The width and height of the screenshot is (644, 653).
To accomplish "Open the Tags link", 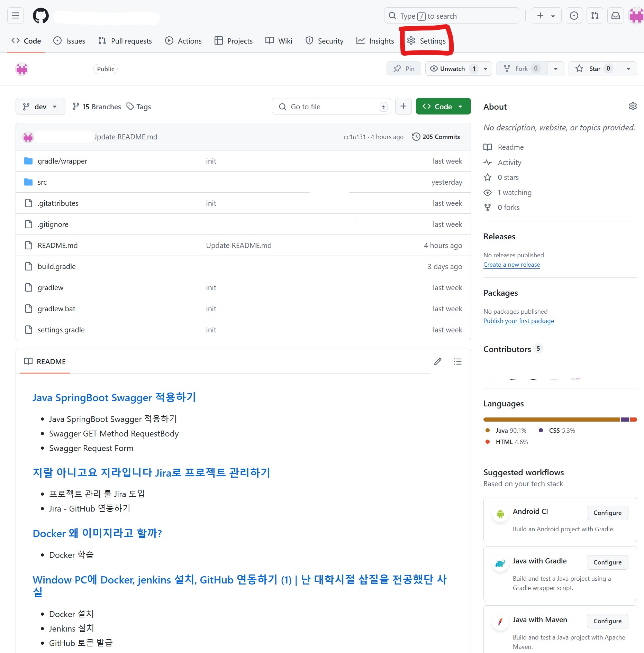I will click(x=139, y=107).
